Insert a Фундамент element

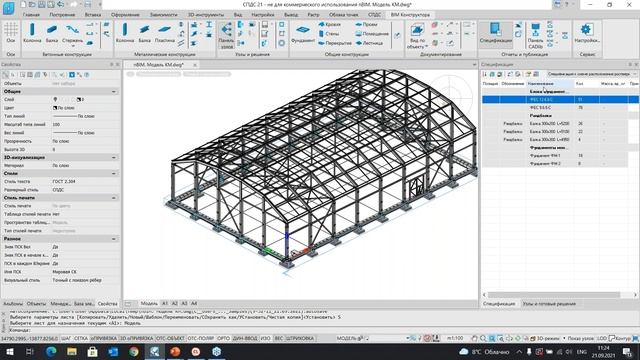tap(303, 33)
